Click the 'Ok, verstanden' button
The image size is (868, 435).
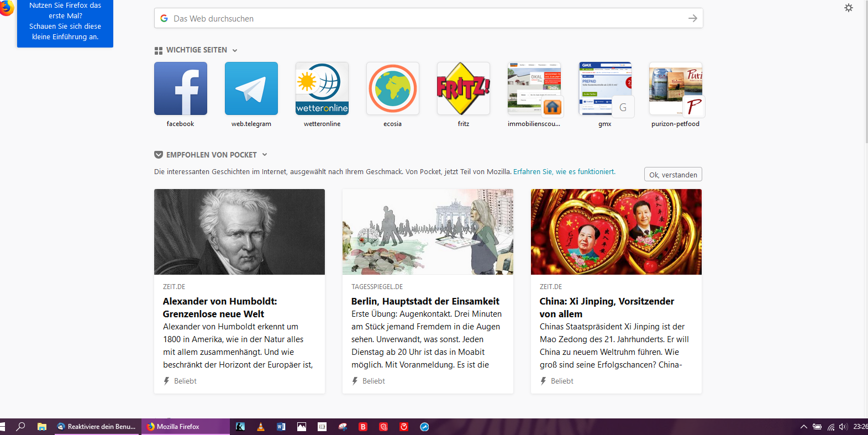(672, 175)
